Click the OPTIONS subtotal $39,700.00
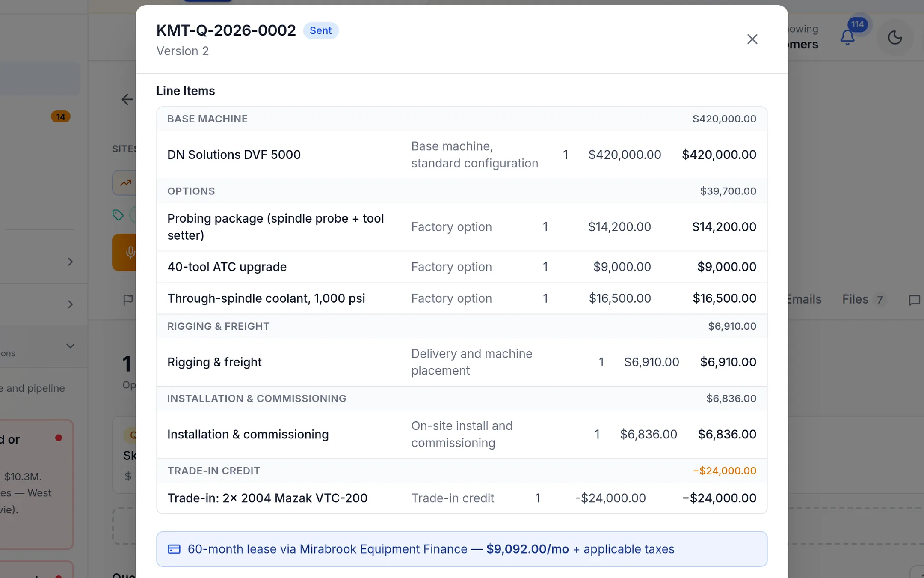This screenshot has height=578, width=924. coord(728,191)
